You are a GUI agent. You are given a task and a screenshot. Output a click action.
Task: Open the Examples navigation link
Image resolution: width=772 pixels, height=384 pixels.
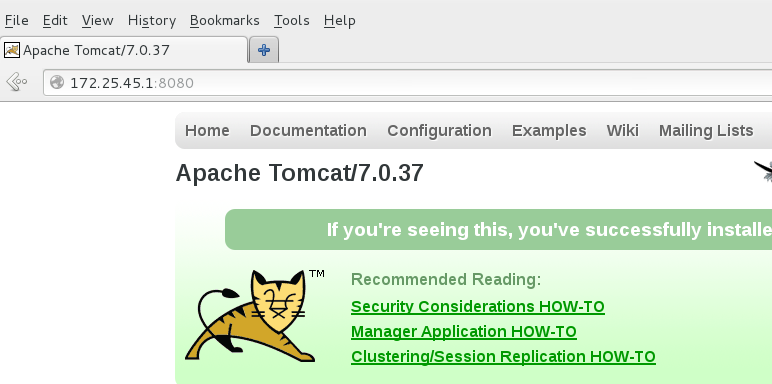point(549,130)
